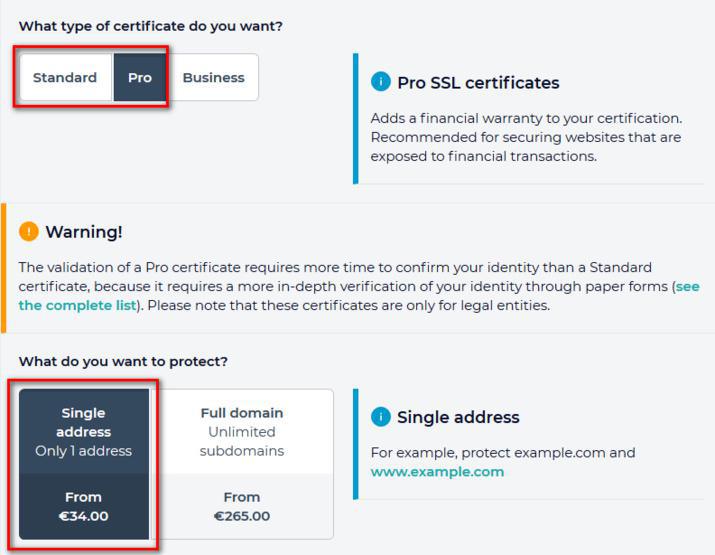The image size is (715, 555).
Task: Click the €265.00 price under Full domain
Action: tap(242, 516)
